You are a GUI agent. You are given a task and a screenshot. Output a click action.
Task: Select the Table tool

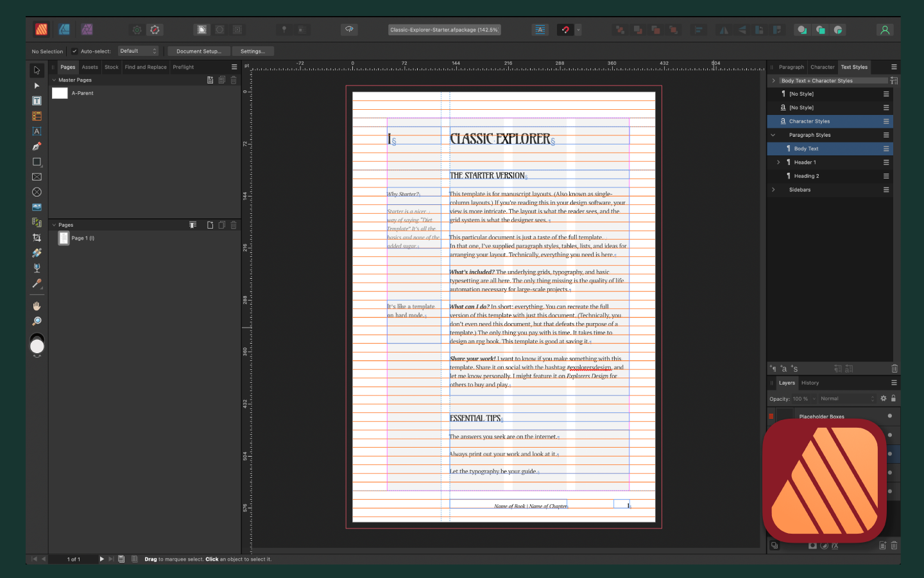click(x=37, y=116)
